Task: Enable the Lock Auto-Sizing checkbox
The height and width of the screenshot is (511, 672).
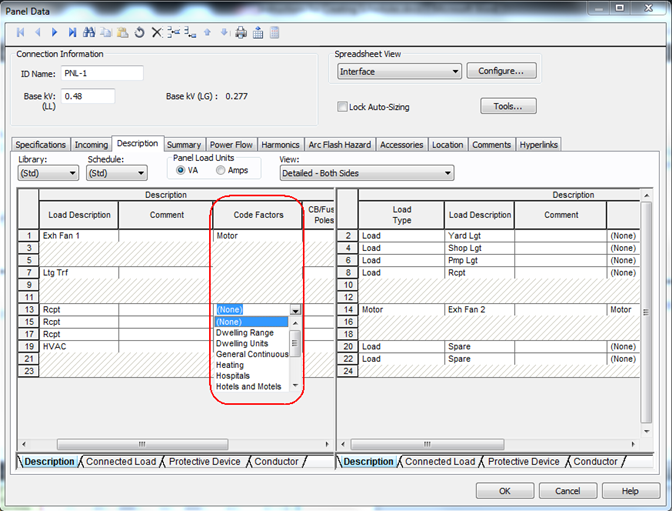Action: point(342,107)
